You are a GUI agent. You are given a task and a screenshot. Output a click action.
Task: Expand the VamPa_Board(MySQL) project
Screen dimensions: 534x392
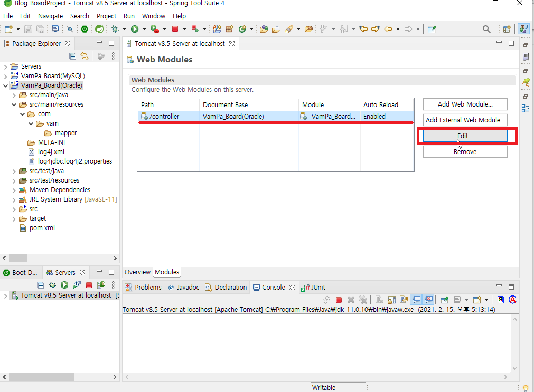click(5, 76)
